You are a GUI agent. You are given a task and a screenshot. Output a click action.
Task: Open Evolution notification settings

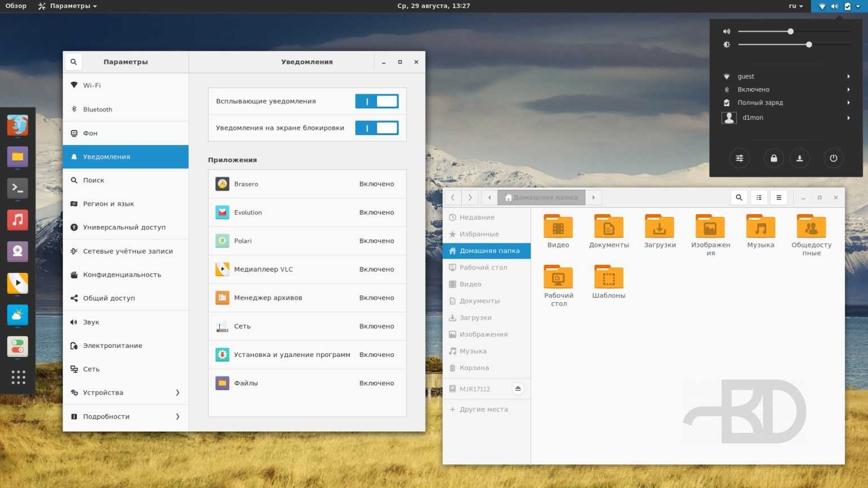pos(307,212)
